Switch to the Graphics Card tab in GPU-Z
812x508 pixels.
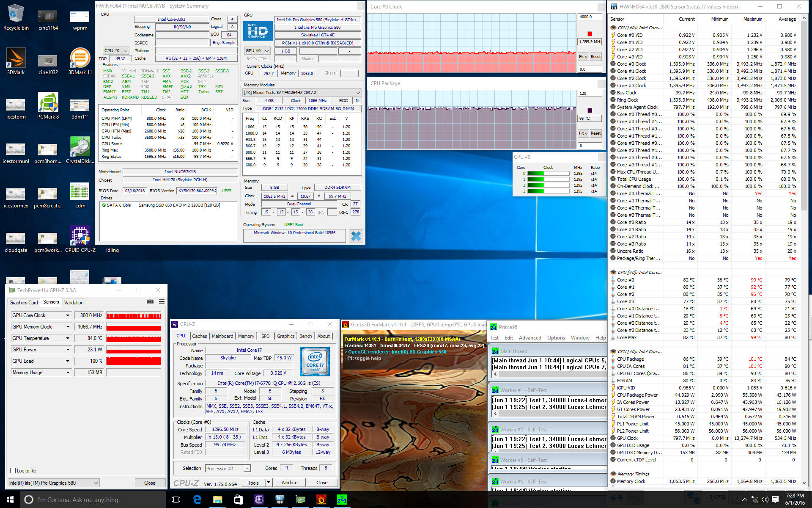pyautogui.click(x=24, y=302)
